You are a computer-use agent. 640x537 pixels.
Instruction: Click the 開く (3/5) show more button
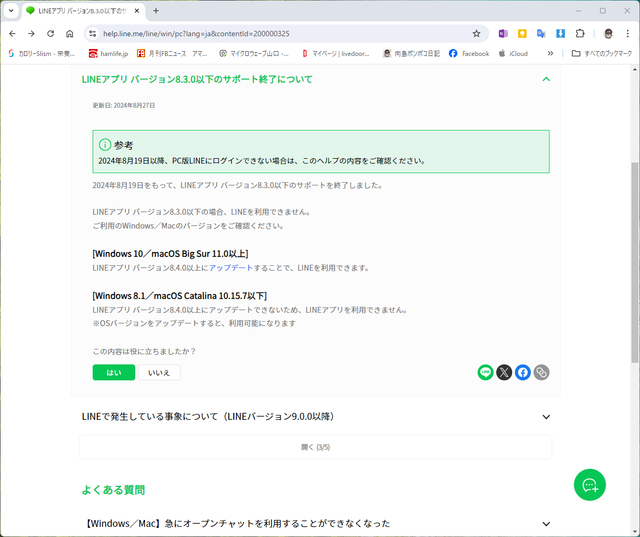[316, 447]
